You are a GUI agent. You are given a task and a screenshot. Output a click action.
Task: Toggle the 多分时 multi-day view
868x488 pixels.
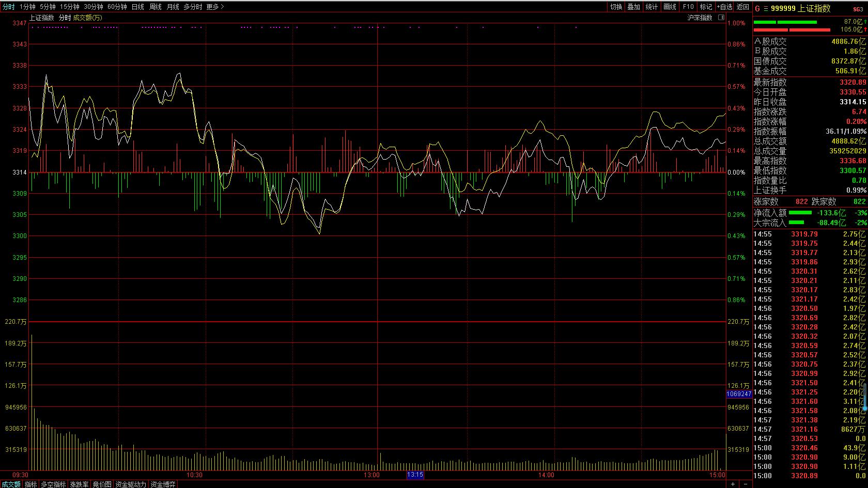pos(193,7)
